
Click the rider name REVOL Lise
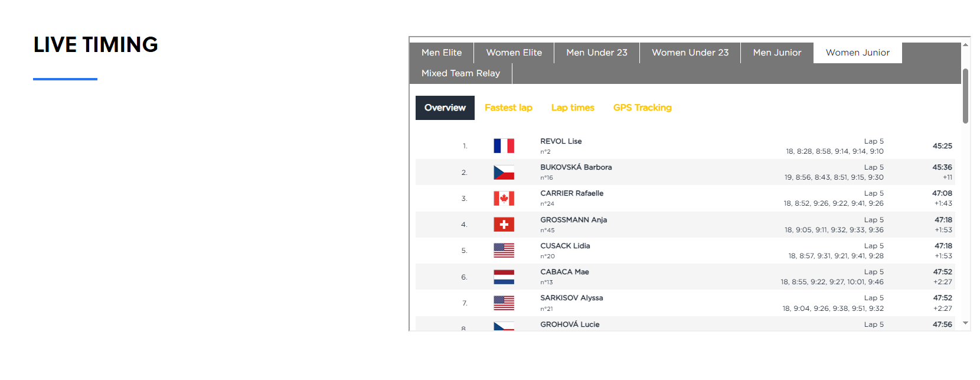(561, 141)
